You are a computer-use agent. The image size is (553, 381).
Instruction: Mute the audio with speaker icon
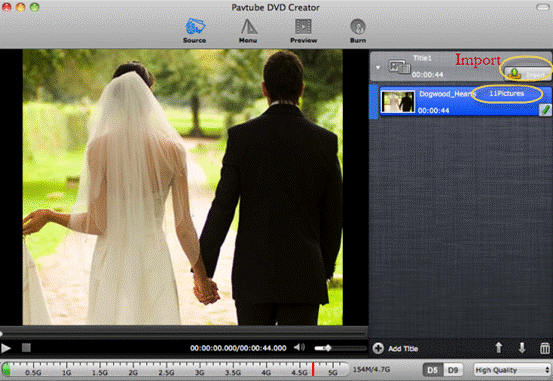tap(299, 347)
